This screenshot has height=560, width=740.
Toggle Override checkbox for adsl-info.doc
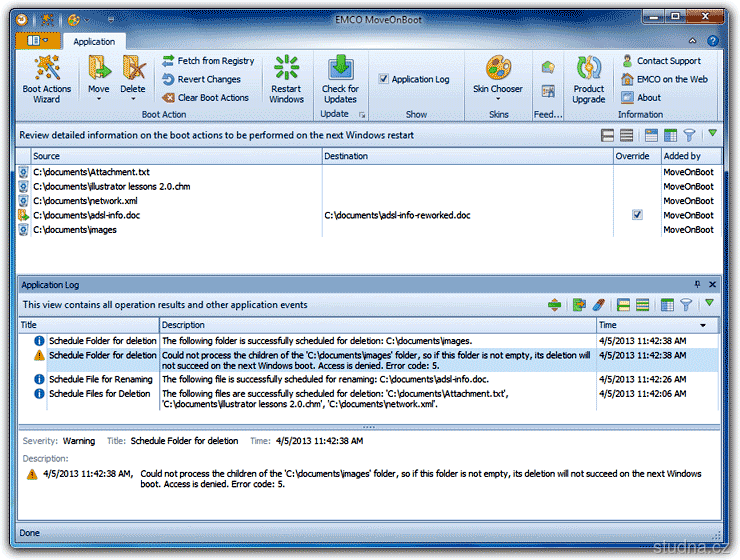pos(637,215)
